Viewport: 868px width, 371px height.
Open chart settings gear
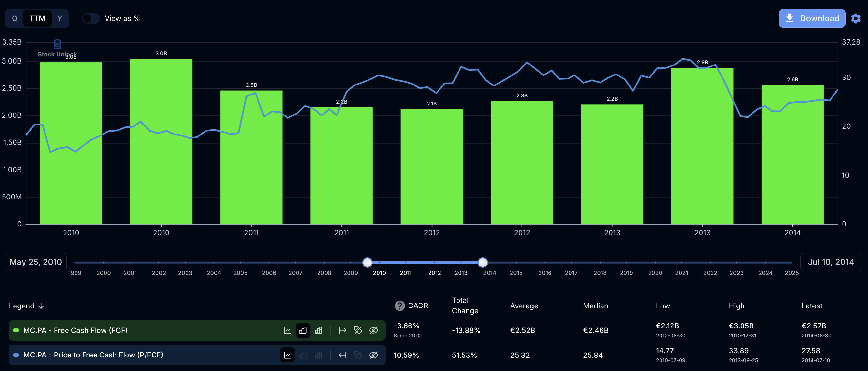855,18
